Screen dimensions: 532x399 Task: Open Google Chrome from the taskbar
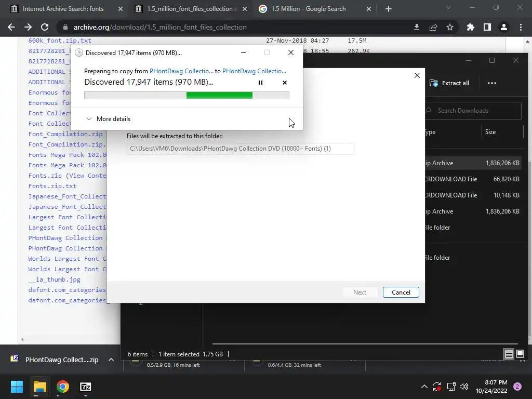pyautogui.click(x=63, y=387)
